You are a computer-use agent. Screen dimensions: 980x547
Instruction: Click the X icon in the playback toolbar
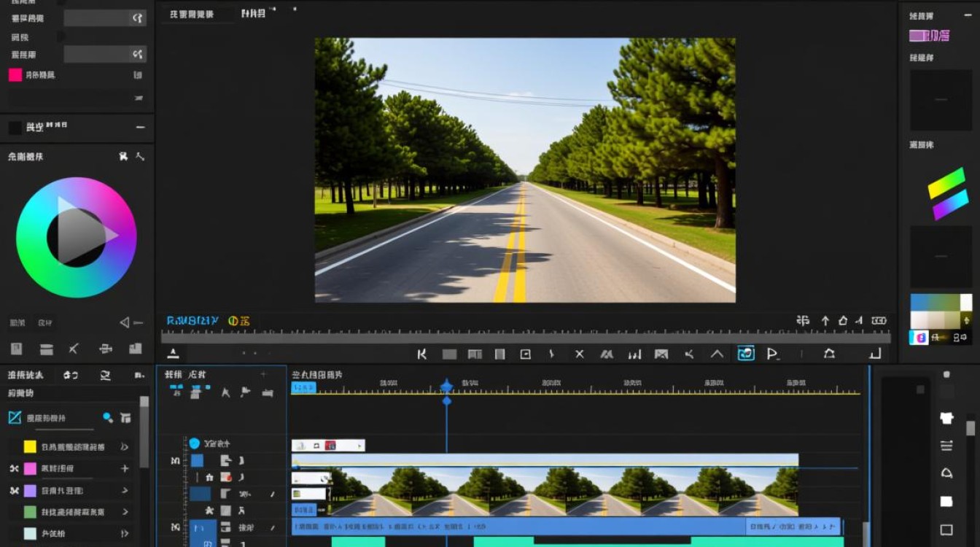tap(580, 354)
